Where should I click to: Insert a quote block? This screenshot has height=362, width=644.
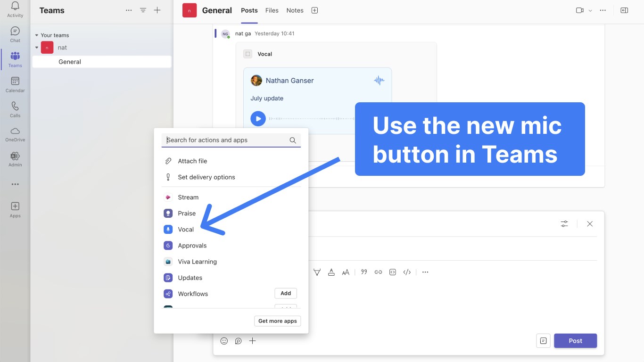(364, 272)
